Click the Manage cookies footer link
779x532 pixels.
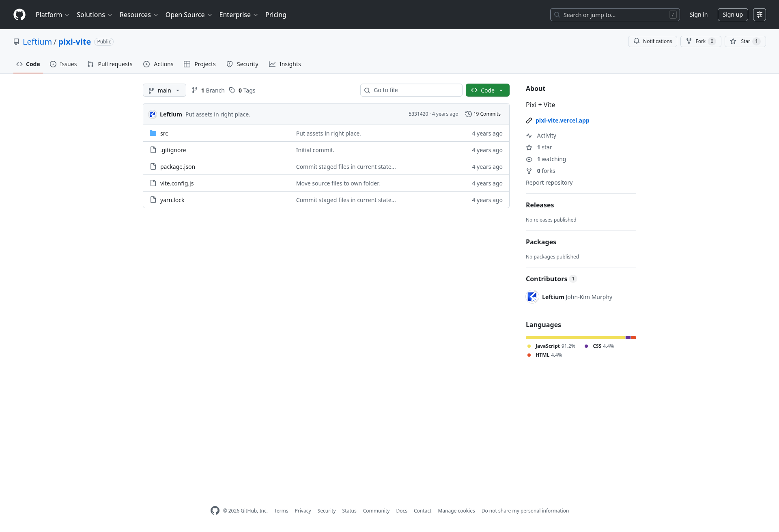coord(456,510)
